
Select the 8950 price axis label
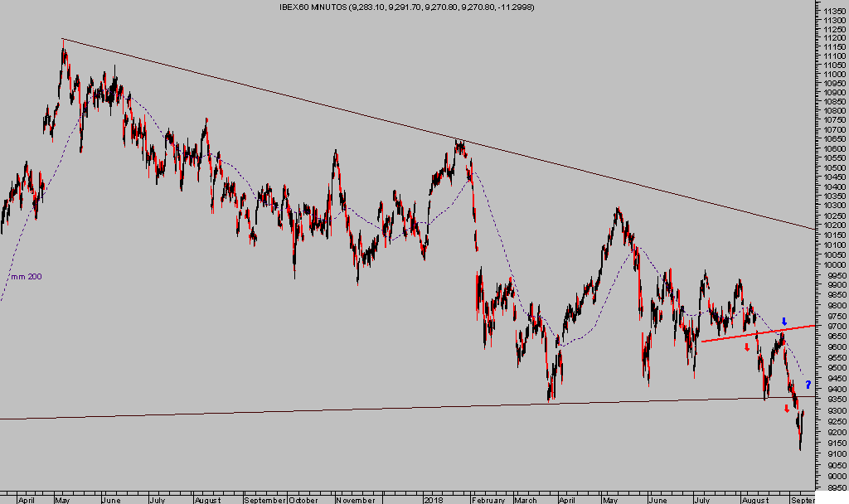pos(832,487)
